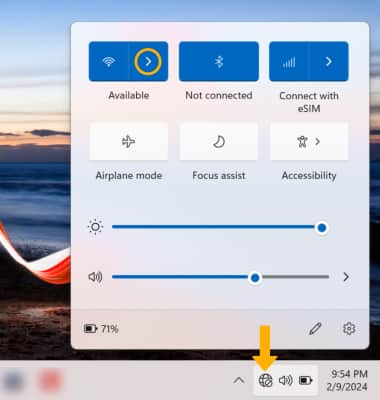Click the 'Connect with eSIM' label
This screenshot has width=380, height=400.
click(309, 102)
